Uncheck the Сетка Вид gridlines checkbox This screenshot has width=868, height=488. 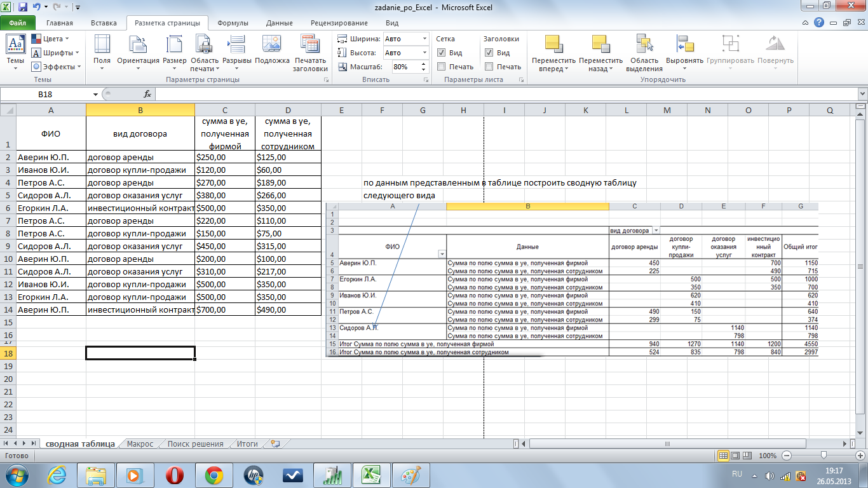coord(442,53)
